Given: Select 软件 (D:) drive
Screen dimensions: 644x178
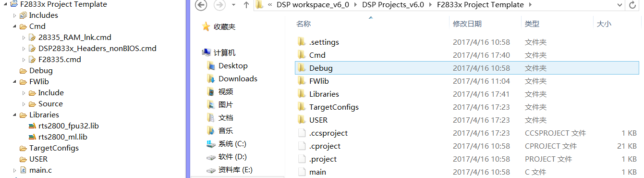Looking at the screenshot, I should click(x=227, y=156).
